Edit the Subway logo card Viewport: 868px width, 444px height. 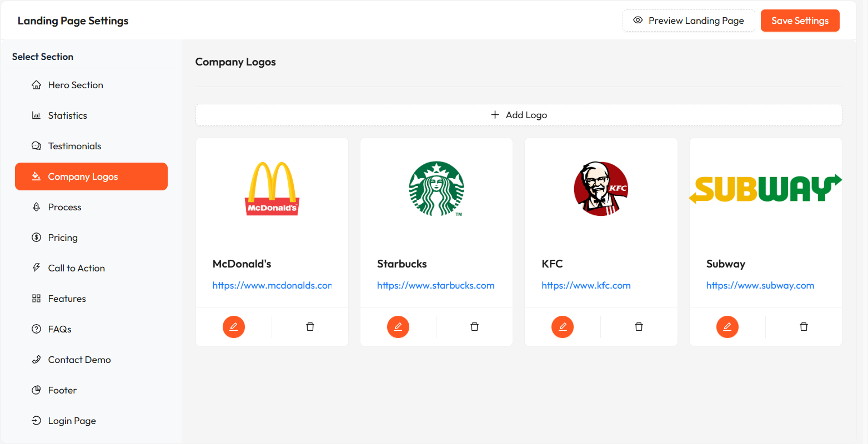pyautogui.click(x=727, y=327)
